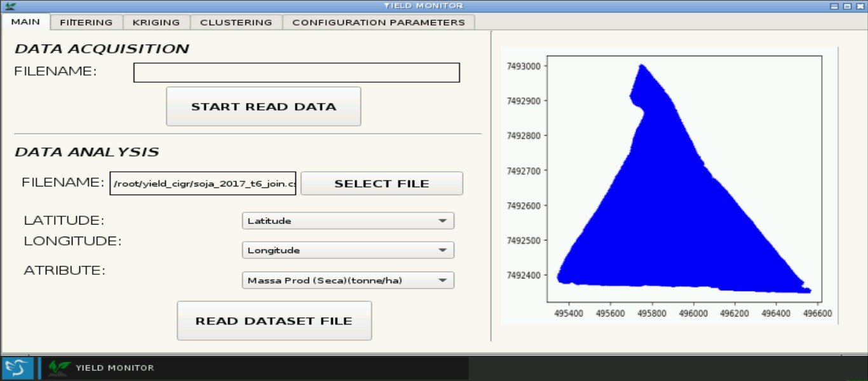Image resolution: width=868 pixels, height=381 pixels.
Task: Click the LATITUDE: label
Action: coord(64,221)
